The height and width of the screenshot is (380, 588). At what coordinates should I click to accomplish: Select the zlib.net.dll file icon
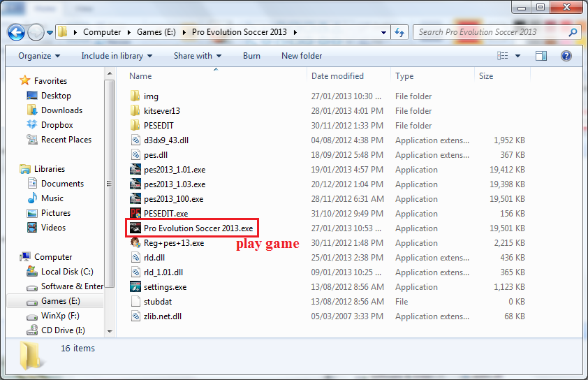(135, 316)
